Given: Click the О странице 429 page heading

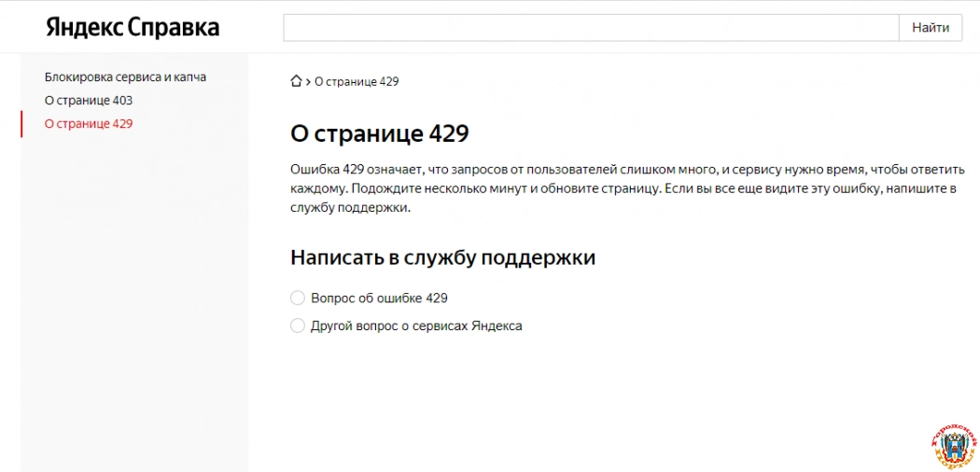Looking at the screenshot, I should click(380, 133).
